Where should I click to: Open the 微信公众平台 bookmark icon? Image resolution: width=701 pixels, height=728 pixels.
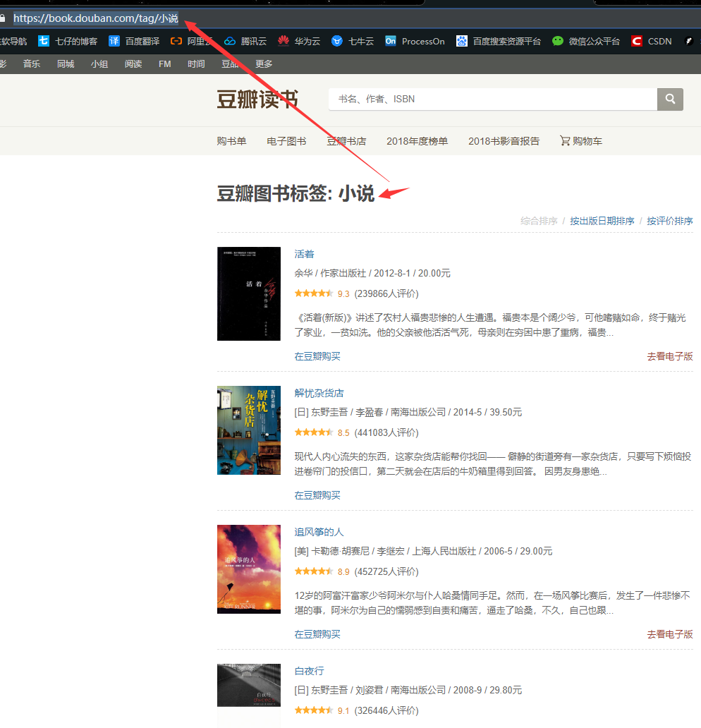[558, 41]
